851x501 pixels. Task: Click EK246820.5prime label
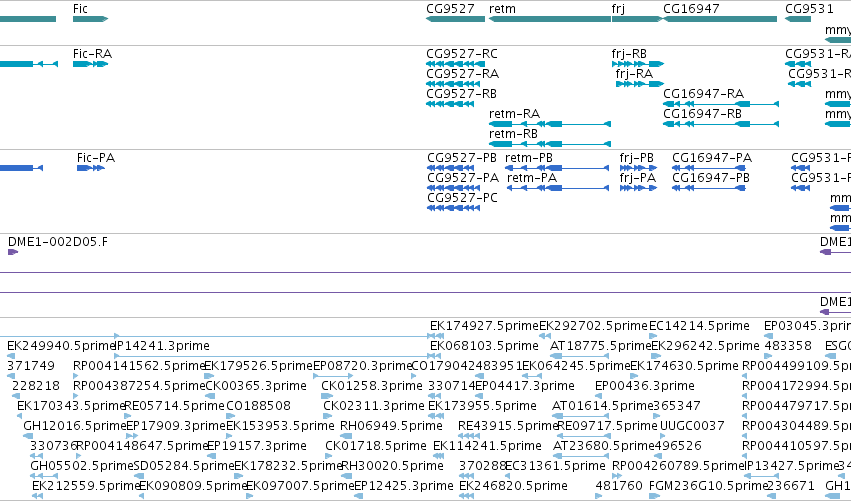513,486
